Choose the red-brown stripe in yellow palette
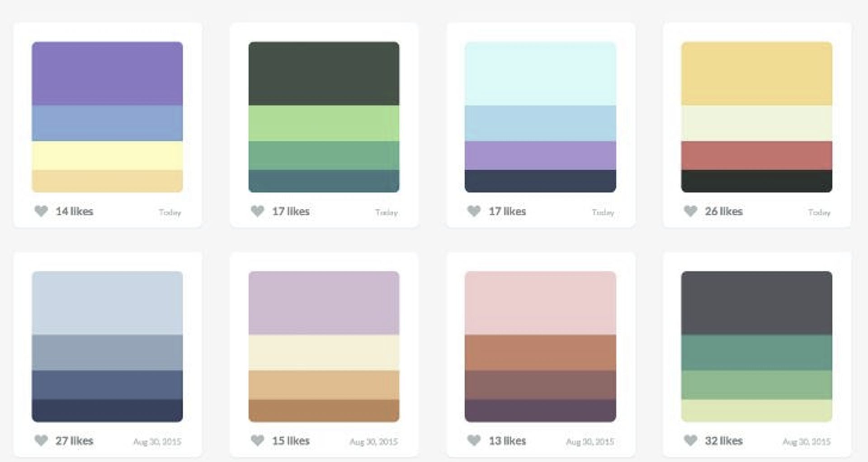This screenshot has height=462, width=868. [757, 155]
